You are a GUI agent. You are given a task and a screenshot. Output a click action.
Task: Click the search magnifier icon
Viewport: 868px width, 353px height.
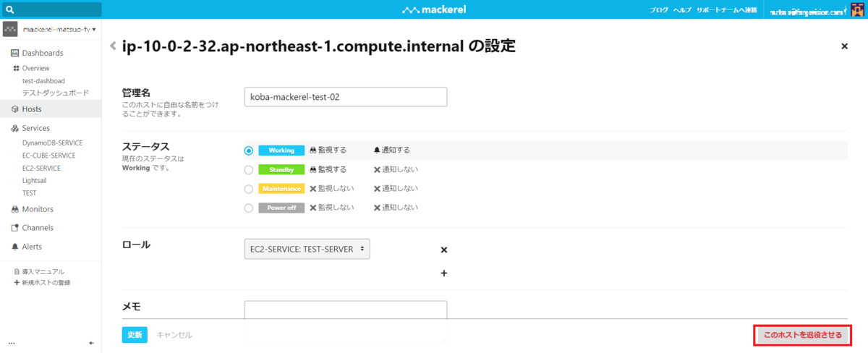[9, 11]
